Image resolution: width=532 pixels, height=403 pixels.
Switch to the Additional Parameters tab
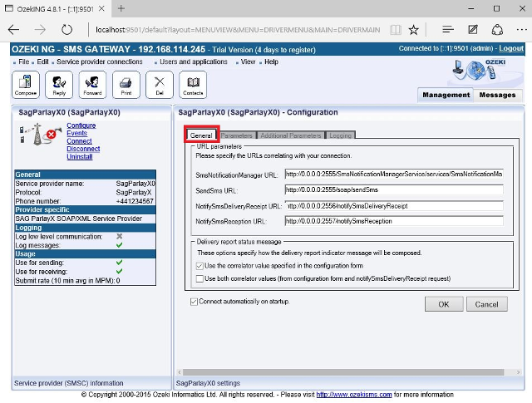291,135
